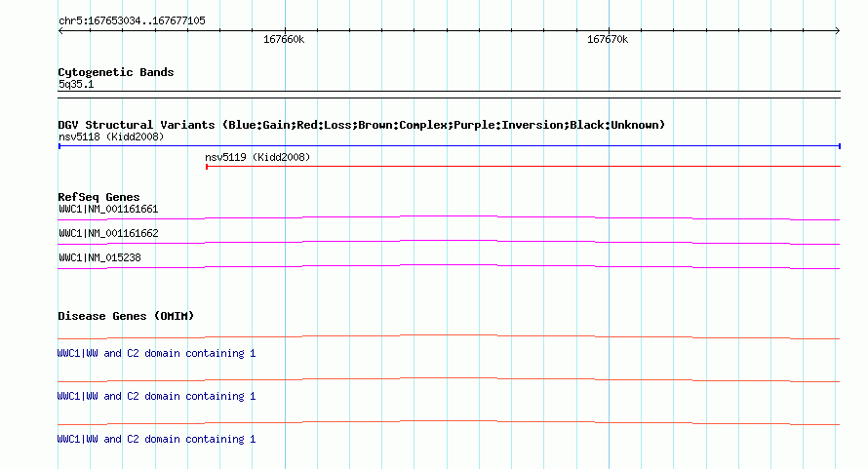The image size is (868, 469).
Task: Click the second orange OMIM gene line
Action: (x=449, y=380)
